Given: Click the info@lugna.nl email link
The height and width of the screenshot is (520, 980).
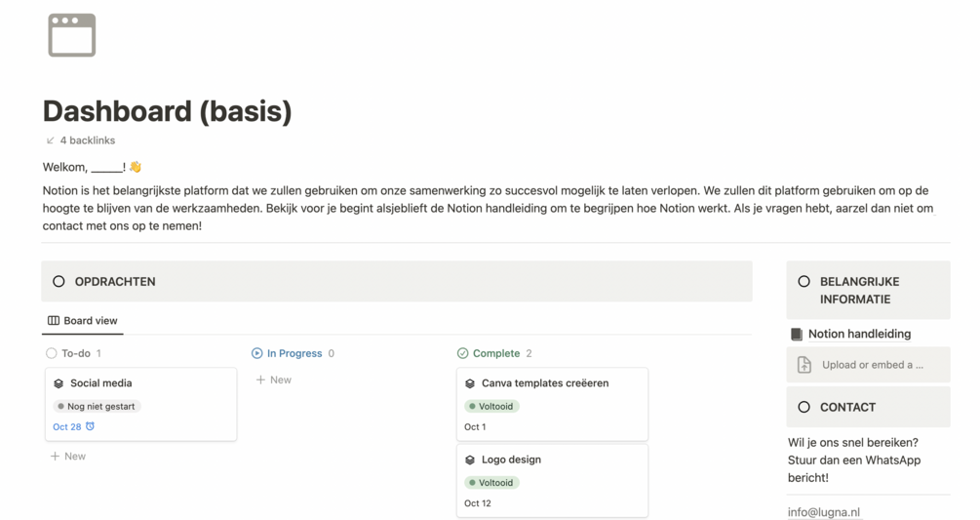Looking at the screenshot, I should [x=824, y=512].
